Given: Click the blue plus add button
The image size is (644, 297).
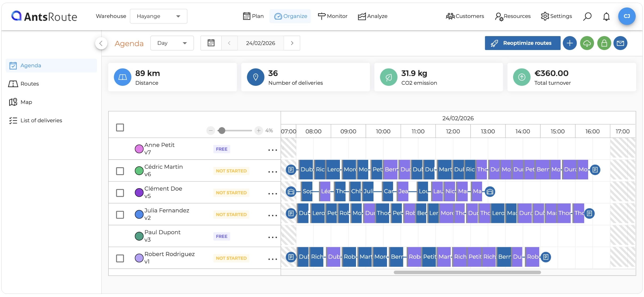Looking at the screenshot, I should point(570,43).
